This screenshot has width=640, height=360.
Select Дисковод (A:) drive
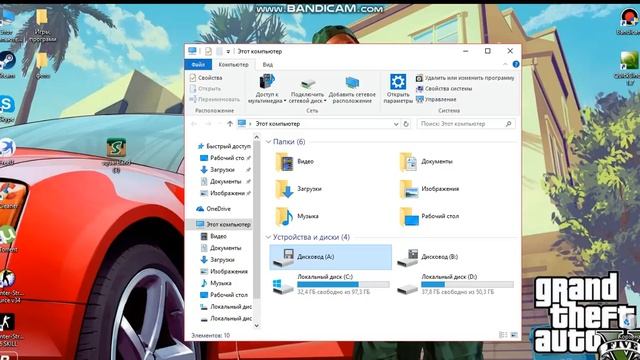click(330, 257)
